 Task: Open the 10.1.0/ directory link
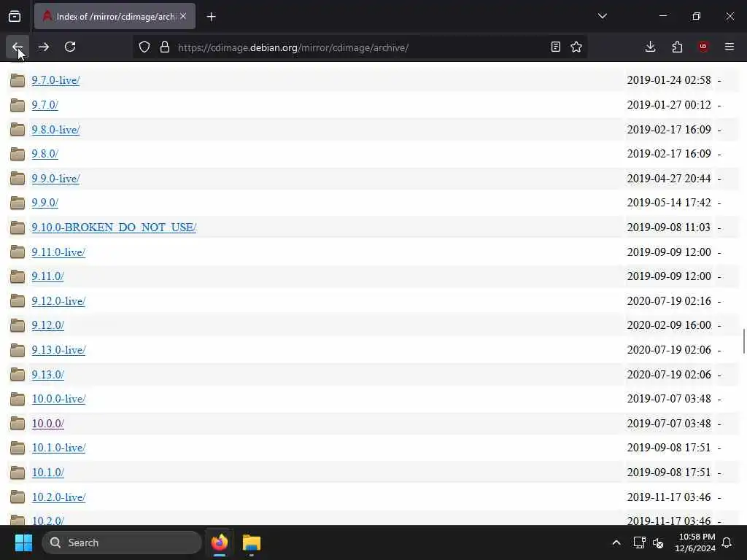pyautogui.click(x=47, y=472)
